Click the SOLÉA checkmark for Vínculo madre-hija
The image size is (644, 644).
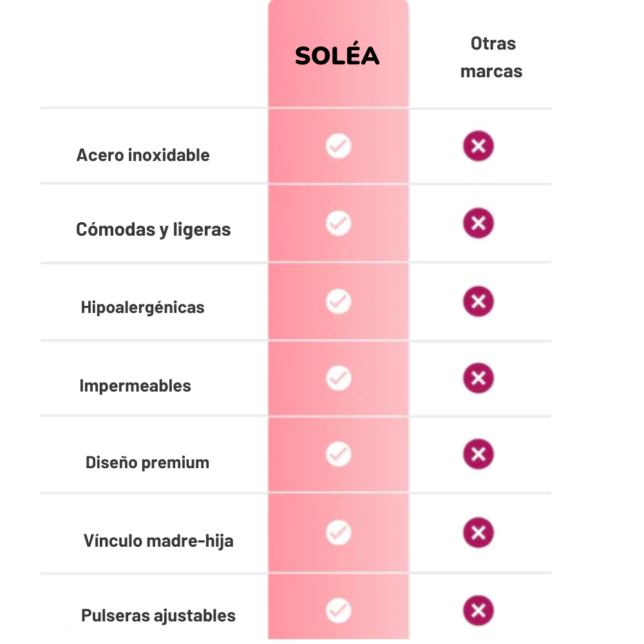tap(338, 533)
